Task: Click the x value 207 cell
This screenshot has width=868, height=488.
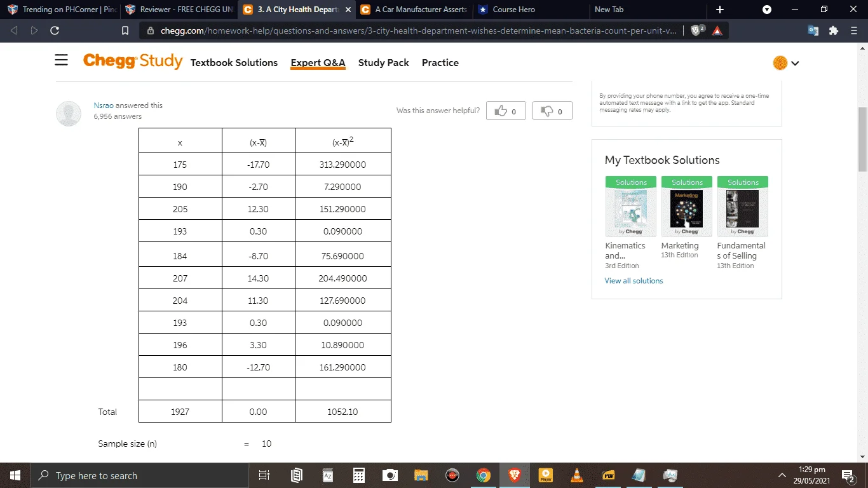Action: [x=180, y=278]
